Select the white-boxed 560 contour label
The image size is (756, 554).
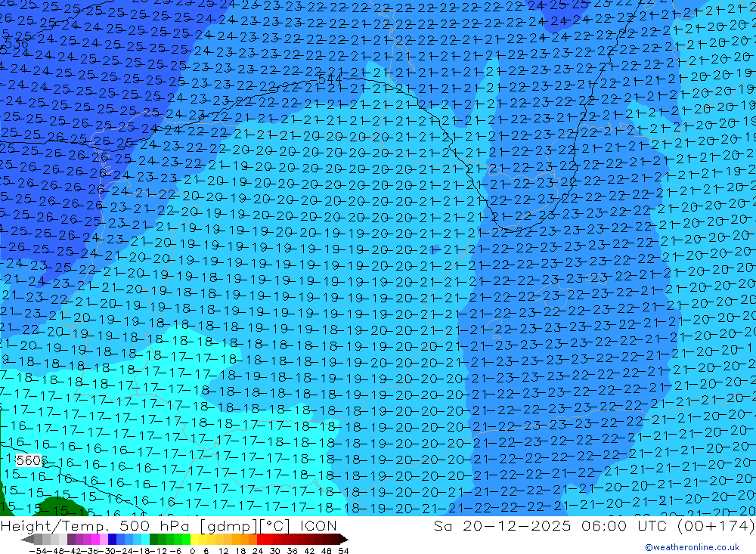click(x=30, y=460)
